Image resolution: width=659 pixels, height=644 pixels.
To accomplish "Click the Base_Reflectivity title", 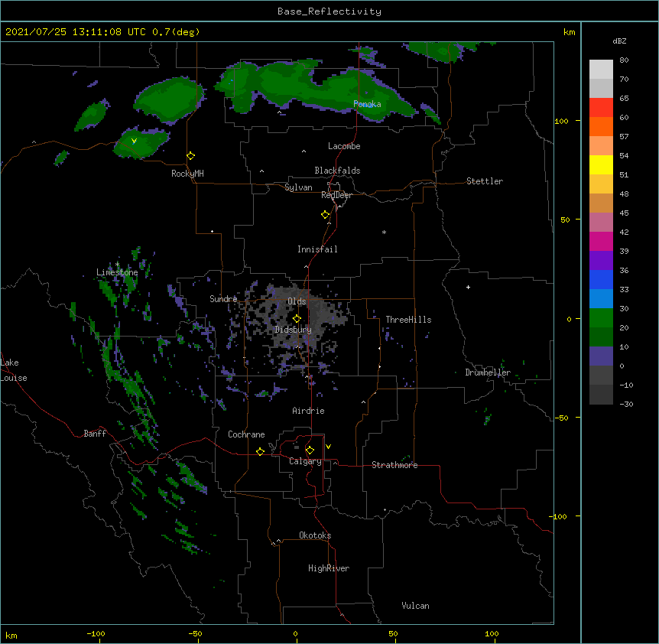I will [x=329, y=11].
